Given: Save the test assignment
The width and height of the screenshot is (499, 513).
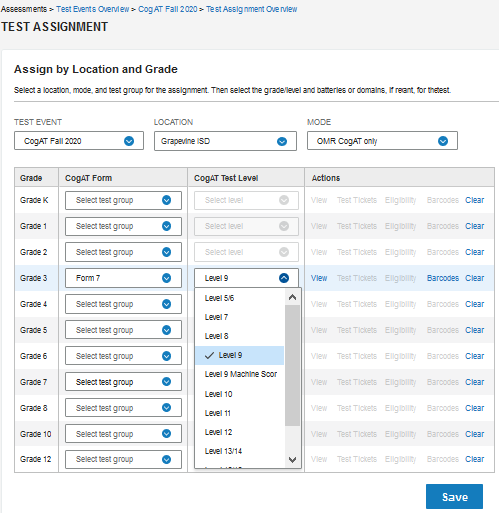Looking at the screenshot, I should point(454,497).
